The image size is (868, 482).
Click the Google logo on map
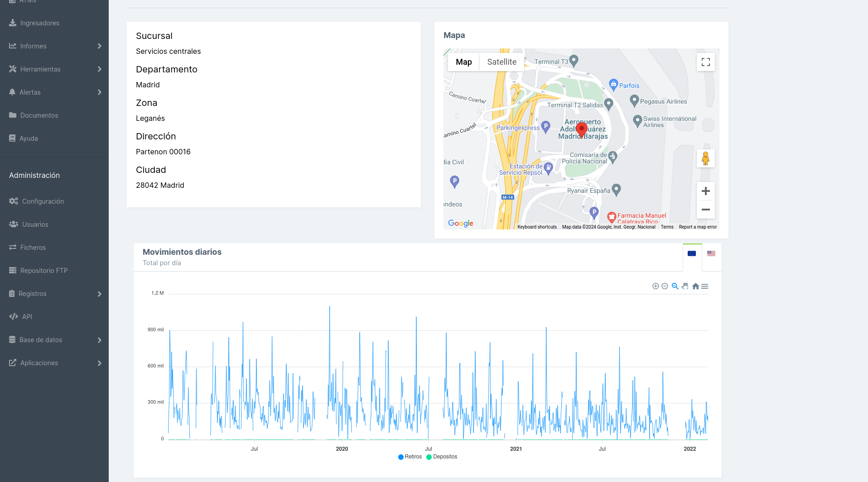[x=460, y=223]
